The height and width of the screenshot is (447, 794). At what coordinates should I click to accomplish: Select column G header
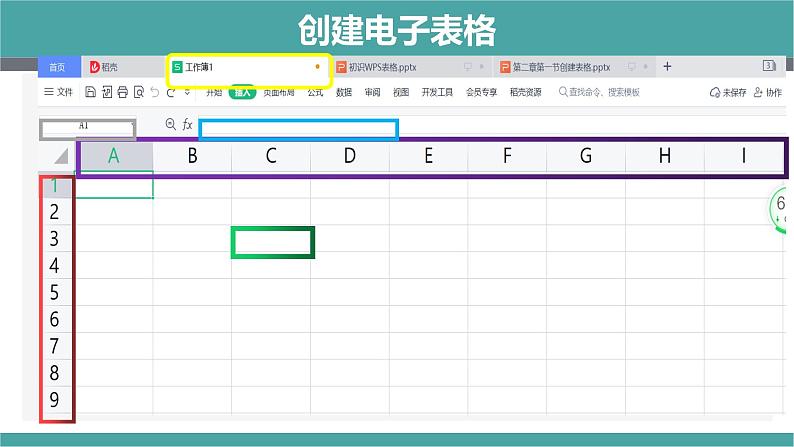586,156
